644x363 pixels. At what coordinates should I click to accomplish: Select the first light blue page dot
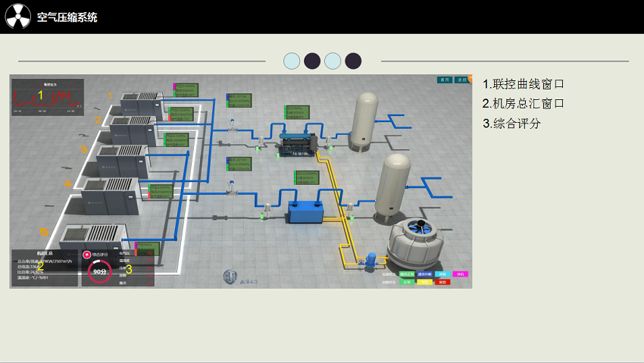pos(292,61)
